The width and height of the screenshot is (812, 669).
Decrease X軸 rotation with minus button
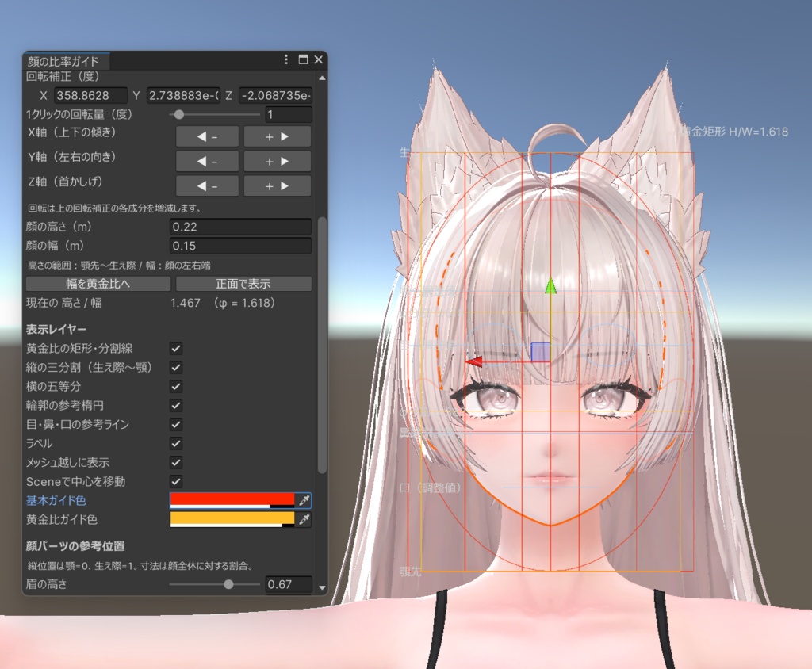[x=207, y=136]
